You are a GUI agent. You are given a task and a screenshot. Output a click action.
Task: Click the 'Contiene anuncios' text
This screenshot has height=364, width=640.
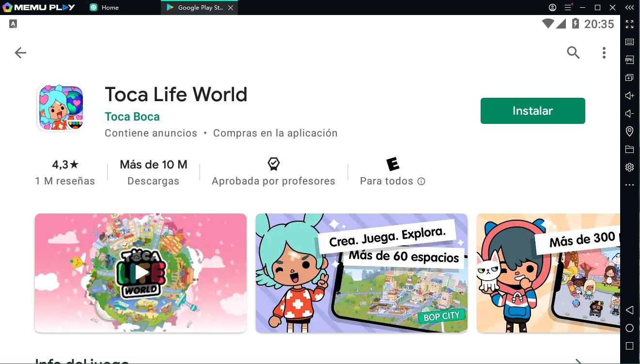151,133
